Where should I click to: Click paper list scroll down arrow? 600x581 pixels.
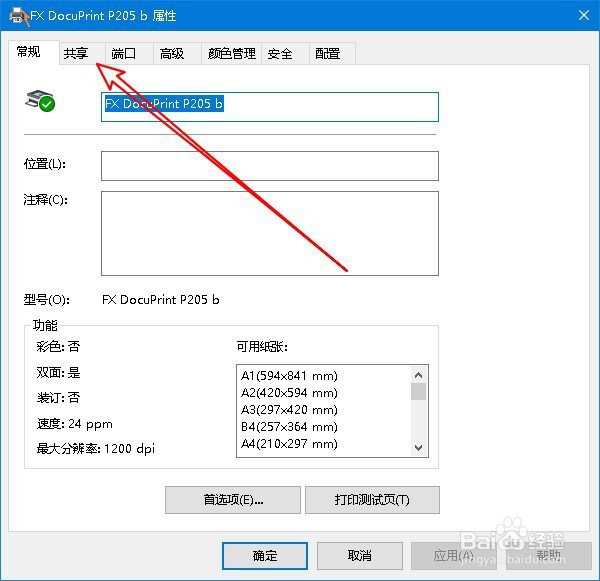[x=418, y=447]
